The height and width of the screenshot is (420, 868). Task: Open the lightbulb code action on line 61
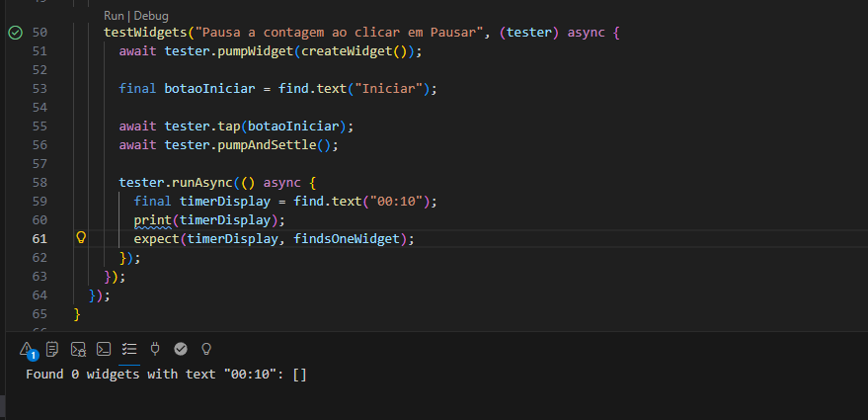click(81, 238)
